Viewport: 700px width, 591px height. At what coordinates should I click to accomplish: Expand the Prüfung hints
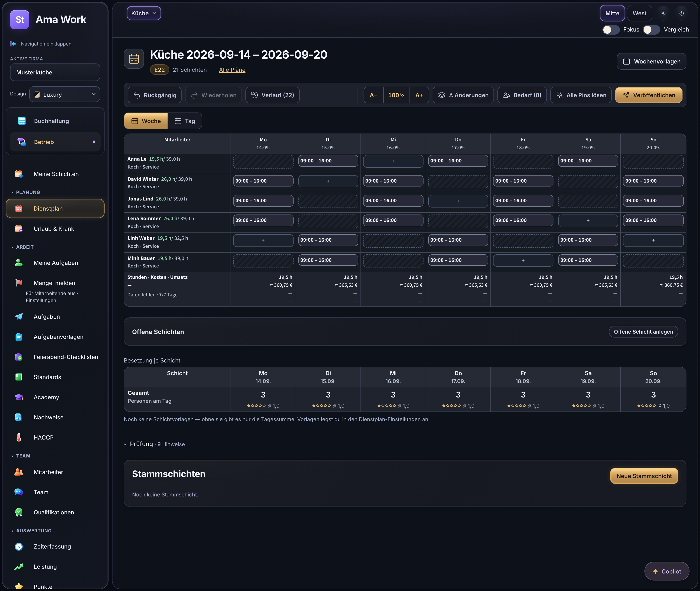pos(154,444)
